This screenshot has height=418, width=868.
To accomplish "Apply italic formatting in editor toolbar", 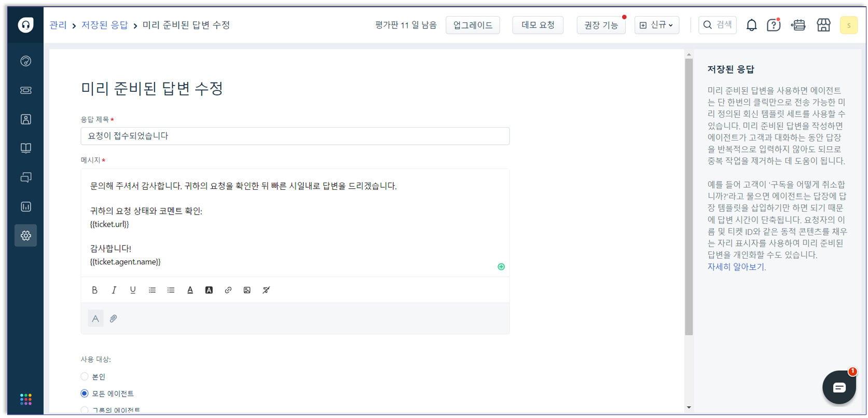I will click(114, 290).
